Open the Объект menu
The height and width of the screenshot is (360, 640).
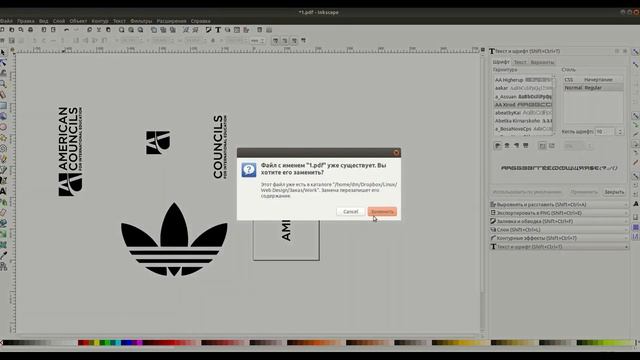78,21
